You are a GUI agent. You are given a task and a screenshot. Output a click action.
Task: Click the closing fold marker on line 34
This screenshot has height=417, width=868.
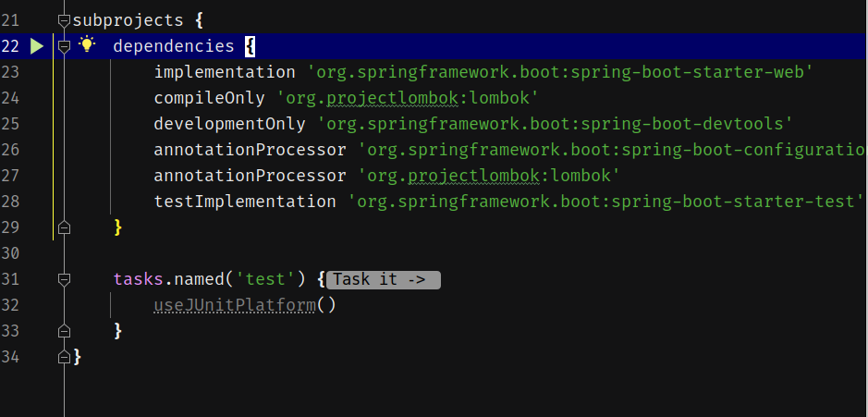click(x=64, y=356)
